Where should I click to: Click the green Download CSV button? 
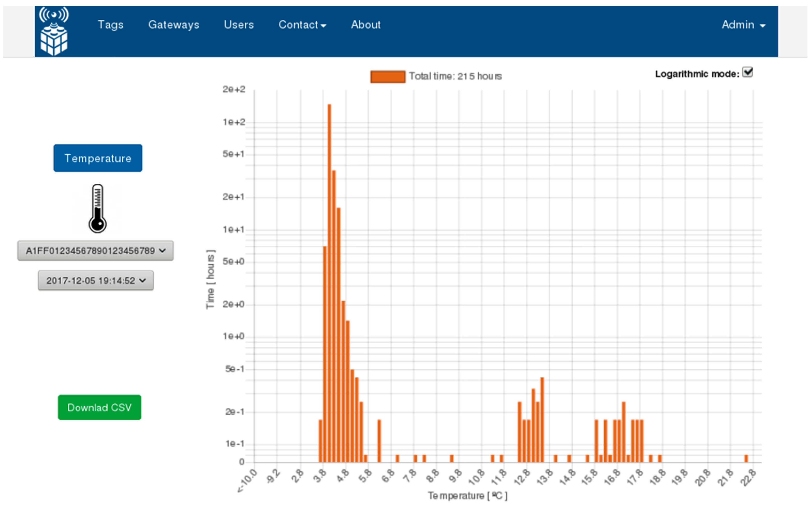(99, 407)
